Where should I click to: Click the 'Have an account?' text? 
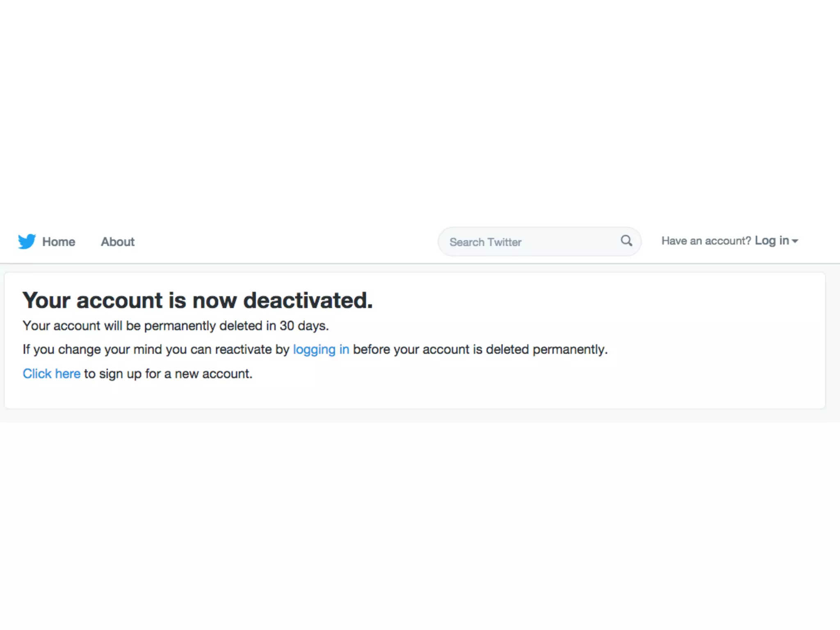click(x=706, y=241)
